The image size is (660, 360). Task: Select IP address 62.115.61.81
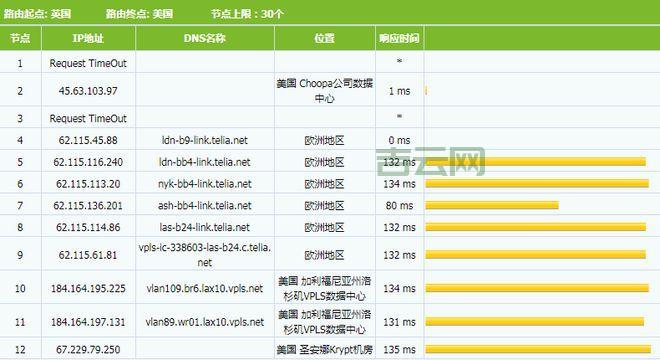(x=88, y=255)
